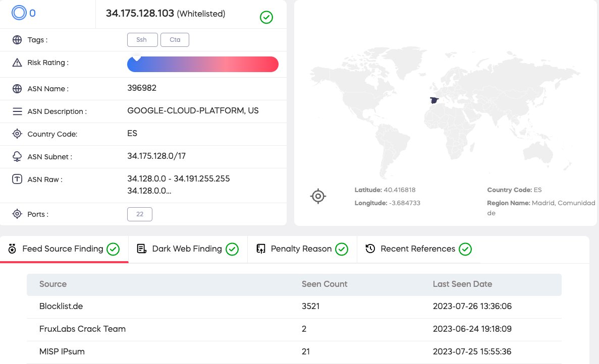
Task: Click the Source column header
Action: [x=53, y=284]
